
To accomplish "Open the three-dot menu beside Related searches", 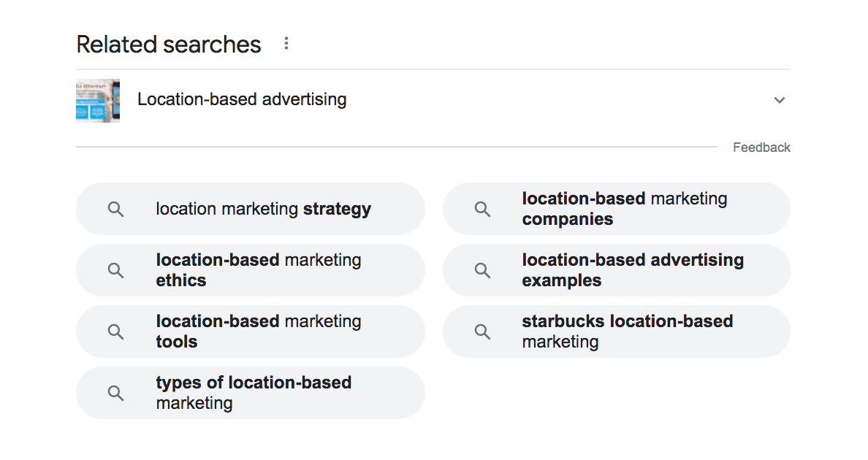I will (286, 43).
